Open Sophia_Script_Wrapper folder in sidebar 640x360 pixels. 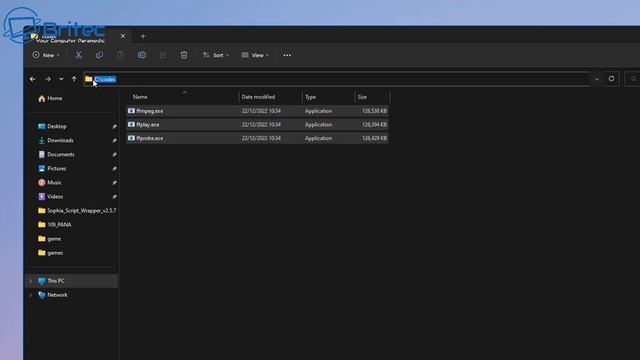tap(77, 211)
